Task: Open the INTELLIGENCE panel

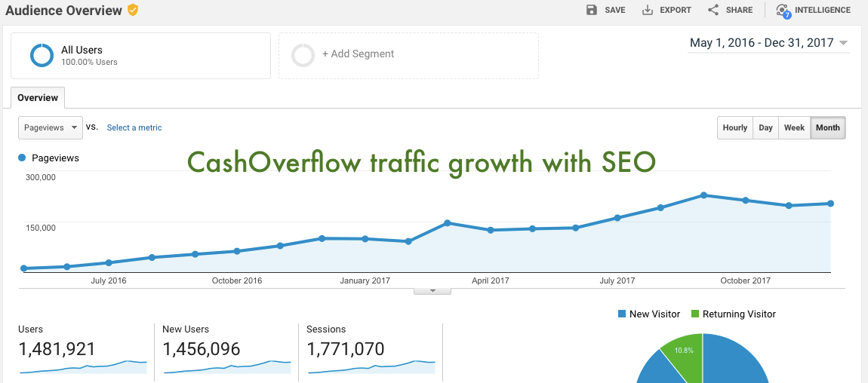Action: pyautogui.click(x=823, y=10)
